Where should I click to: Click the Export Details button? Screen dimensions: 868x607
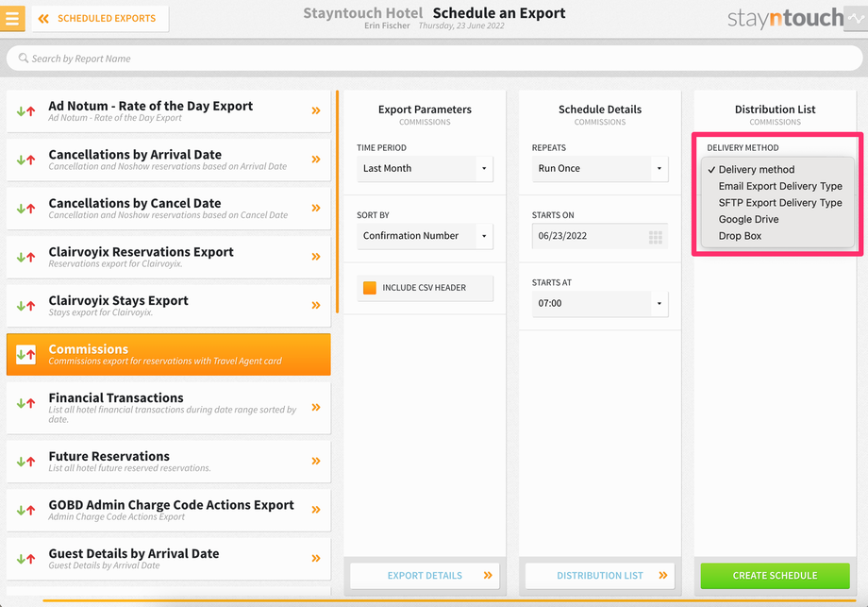pyautogui.click(x=425, y=576)
